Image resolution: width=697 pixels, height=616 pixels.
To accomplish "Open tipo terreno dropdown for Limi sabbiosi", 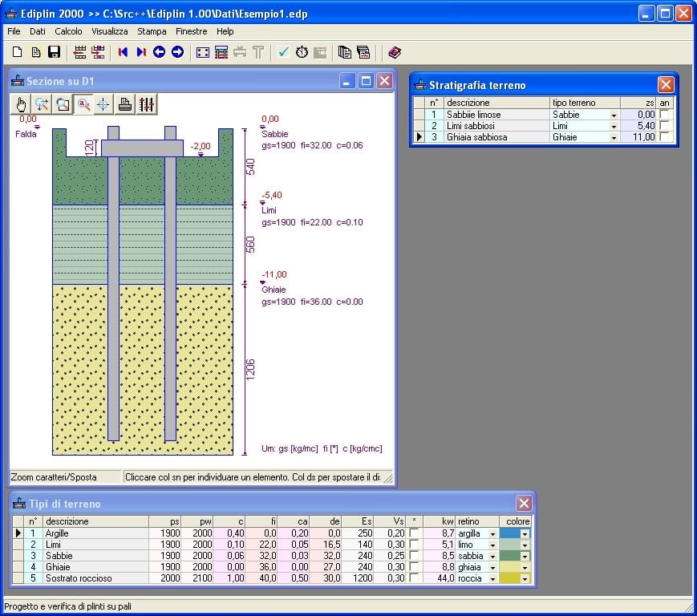I will pyautogui.click(x=614, y=127).
